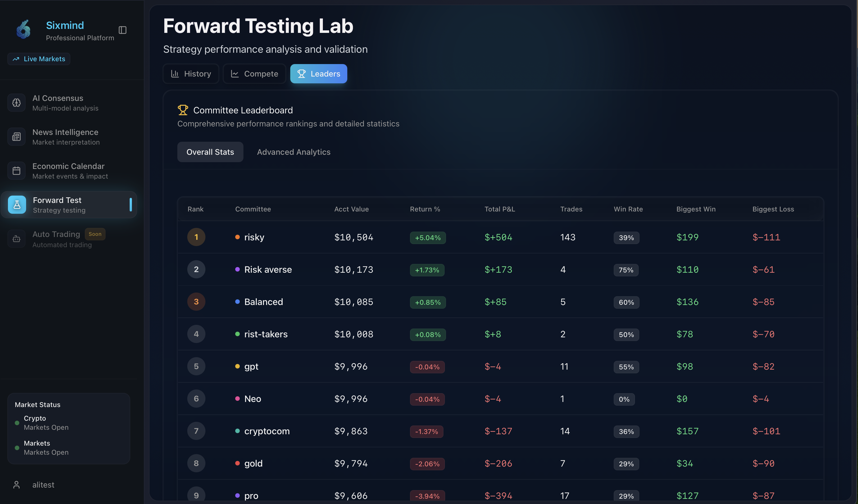Click the Risk averse committee name

tap(268, 269)
